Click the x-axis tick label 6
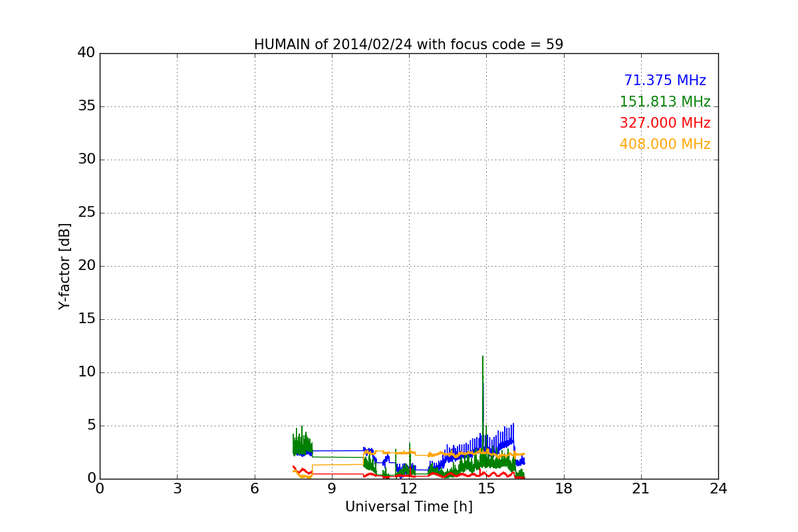798x532 pixels. (x=254, y=488)
